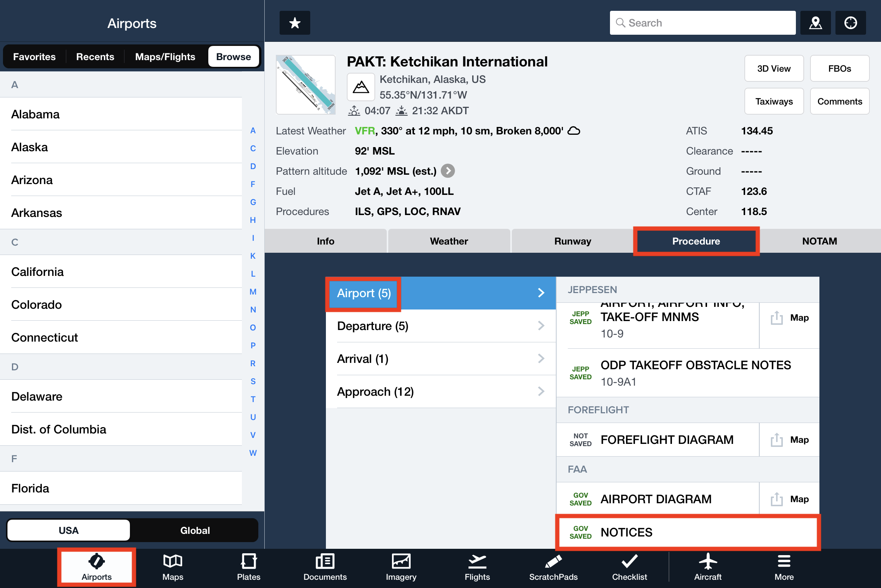Select Dist. of Columbia in the list

[121, 429]
